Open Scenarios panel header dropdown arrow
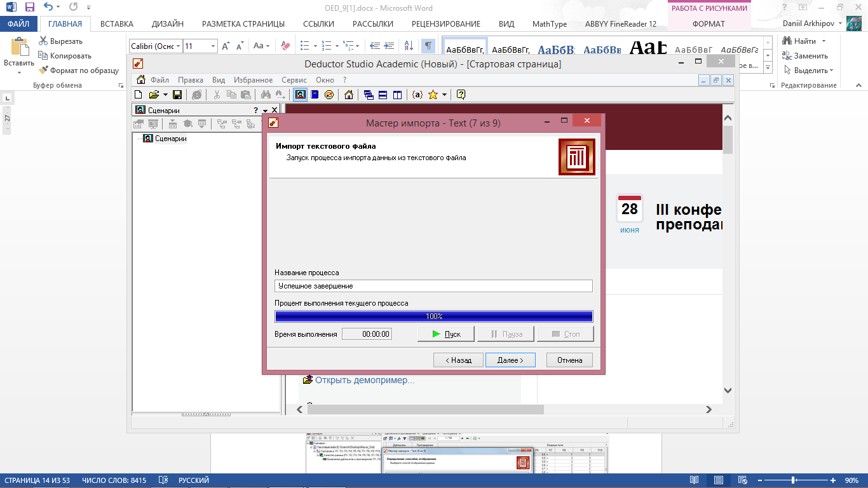The width and height of the screenshot is (868, 488). pyautogui.click(x=265, y=111)
